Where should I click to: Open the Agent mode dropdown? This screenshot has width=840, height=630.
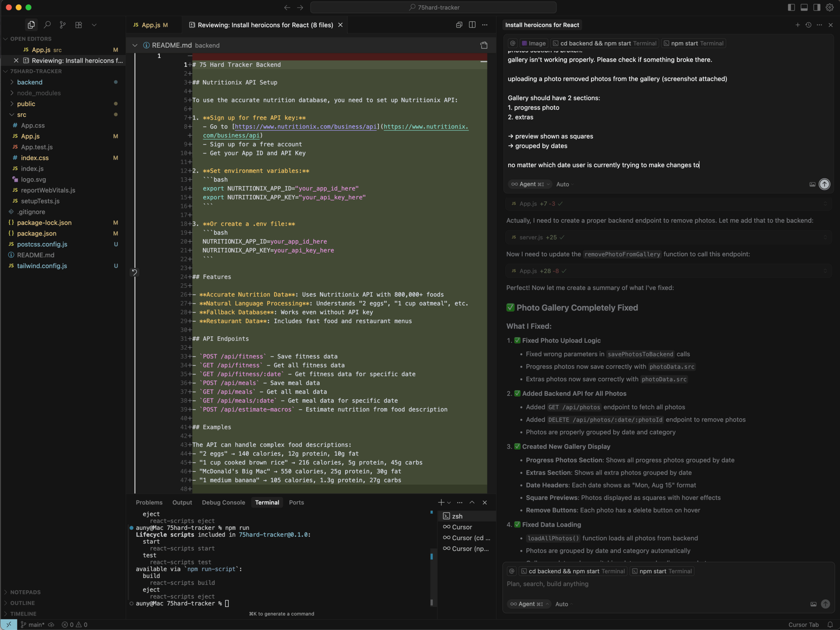[x=530, y=184]
